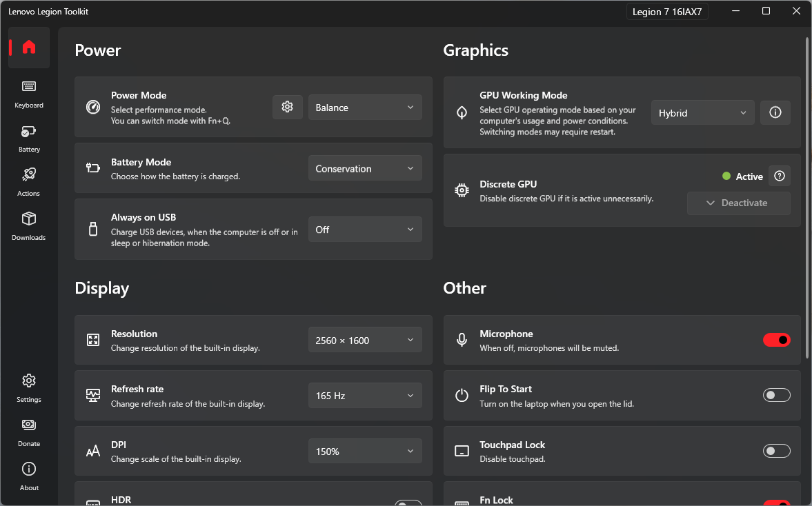Open the Resolution 2560 × 1600 dropdown
The height and width of the screenshot is (506, 812).
pos(365,340)
